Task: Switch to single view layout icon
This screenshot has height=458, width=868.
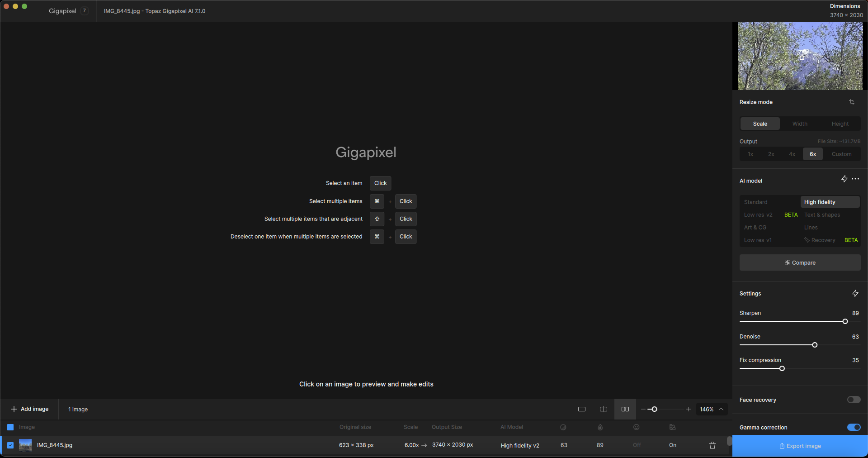Action: point(582,410)
